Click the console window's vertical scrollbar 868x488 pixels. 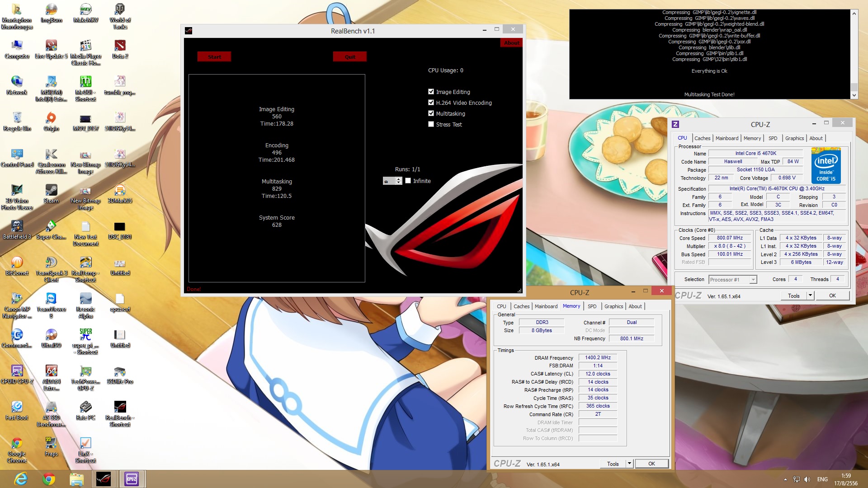pyautogui.click(x=854, y=54)
